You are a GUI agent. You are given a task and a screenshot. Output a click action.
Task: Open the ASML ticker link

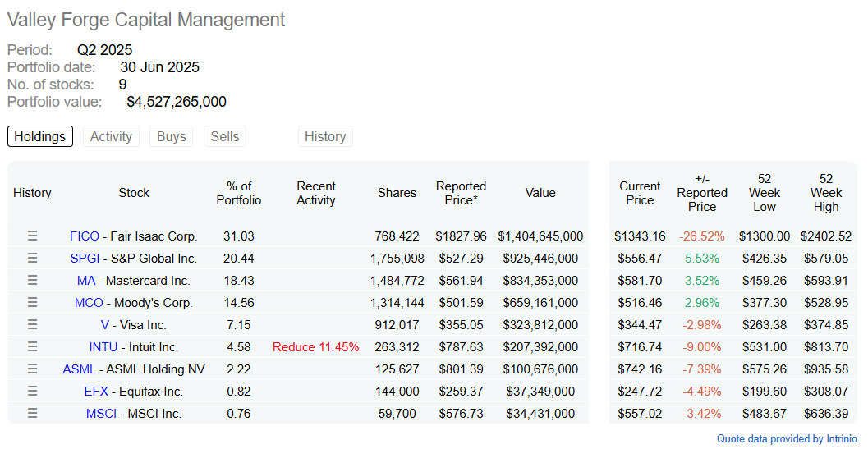tap(79, 369)
